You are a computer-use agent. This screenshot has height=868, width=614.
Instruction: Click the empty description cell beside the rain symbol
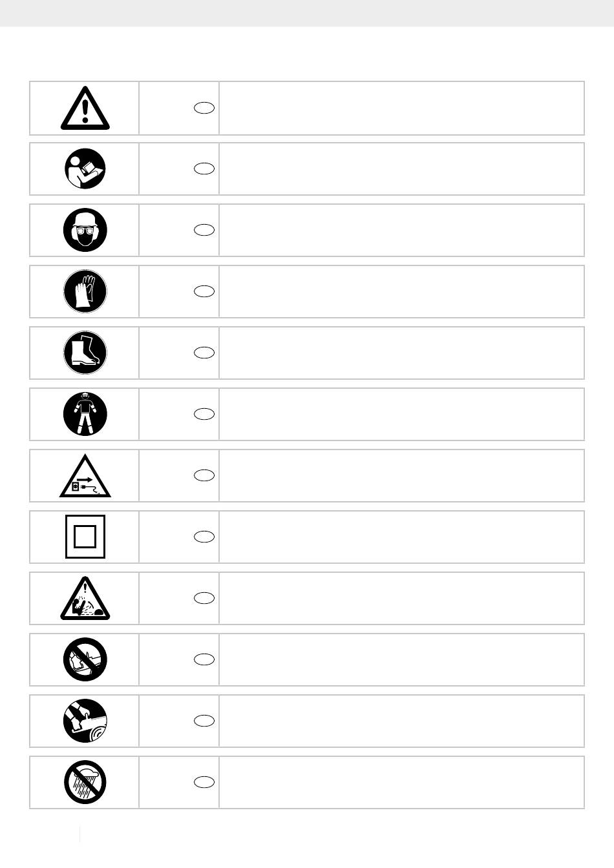pos(401,782)
